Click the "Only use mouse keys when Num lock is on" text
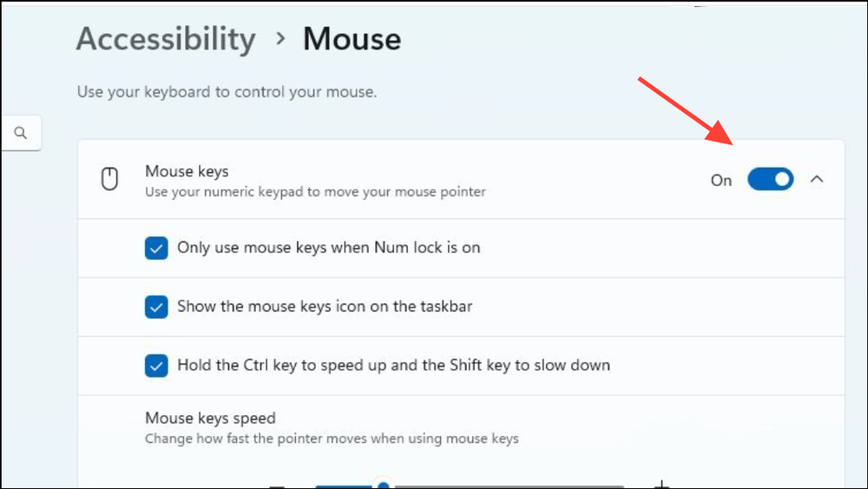 328,248
